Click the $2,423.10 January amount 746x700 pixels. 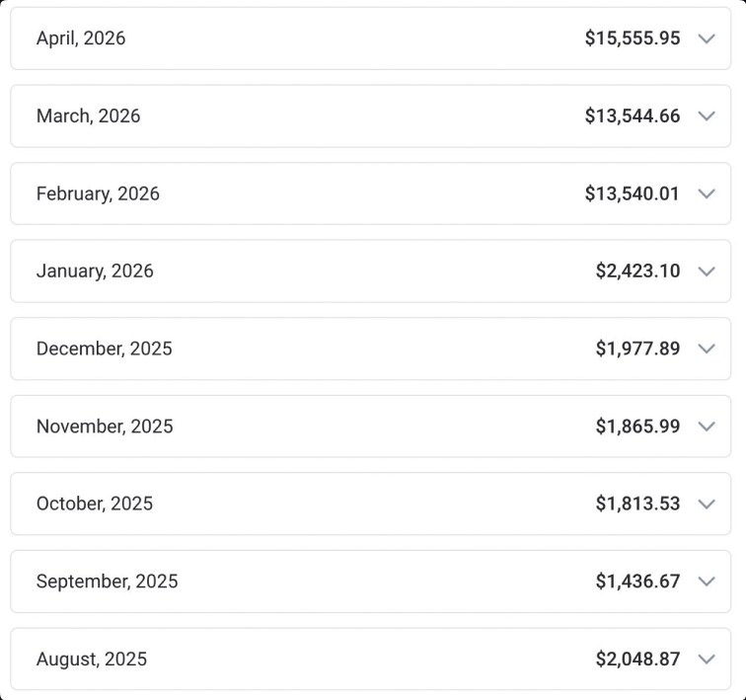pyautogui.click(x=637, y=272)
